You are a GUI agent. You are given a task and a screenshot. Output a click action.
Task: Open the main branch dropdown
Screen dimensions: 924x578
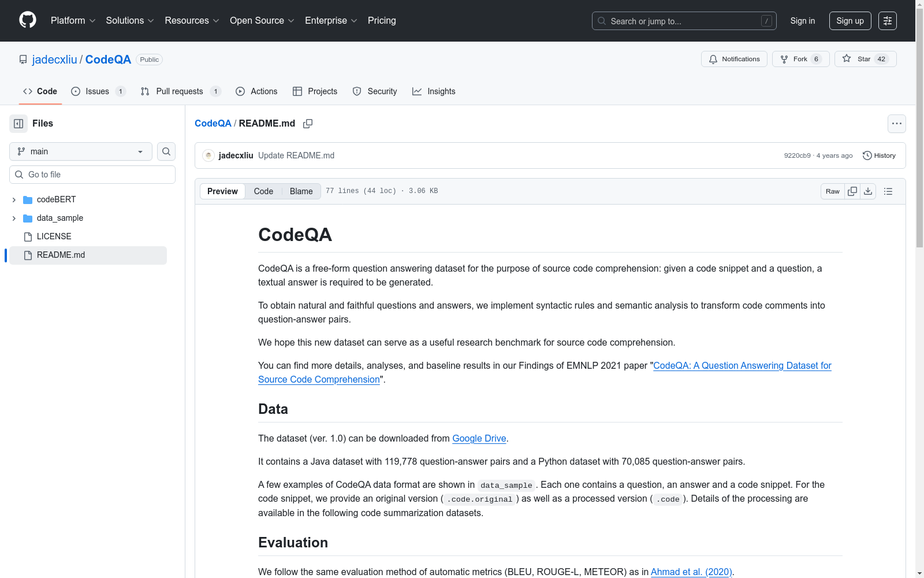click(81, 151)
